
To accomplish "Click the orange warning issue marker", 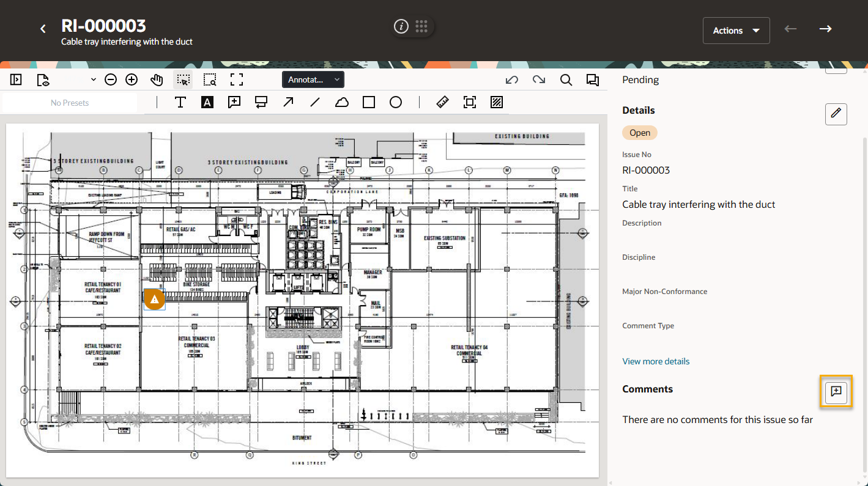I will 155,299.
